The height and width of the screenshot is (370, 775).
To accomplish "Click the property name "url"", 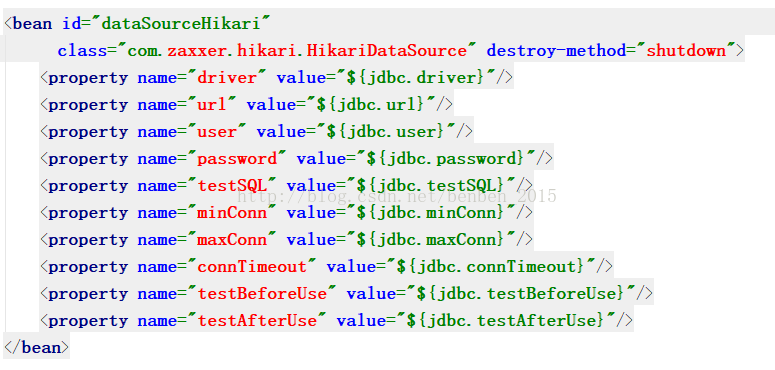I will 212,105.
